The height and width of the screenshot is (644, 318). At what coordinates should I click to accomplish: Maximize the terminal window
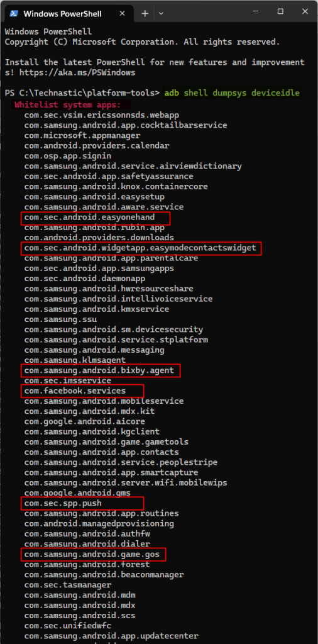coord(281,11)
